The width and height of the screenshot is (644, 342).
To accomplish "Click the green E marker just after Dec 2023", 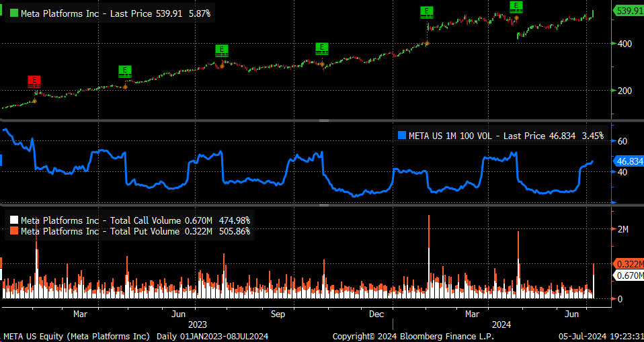I will point(427,12).
